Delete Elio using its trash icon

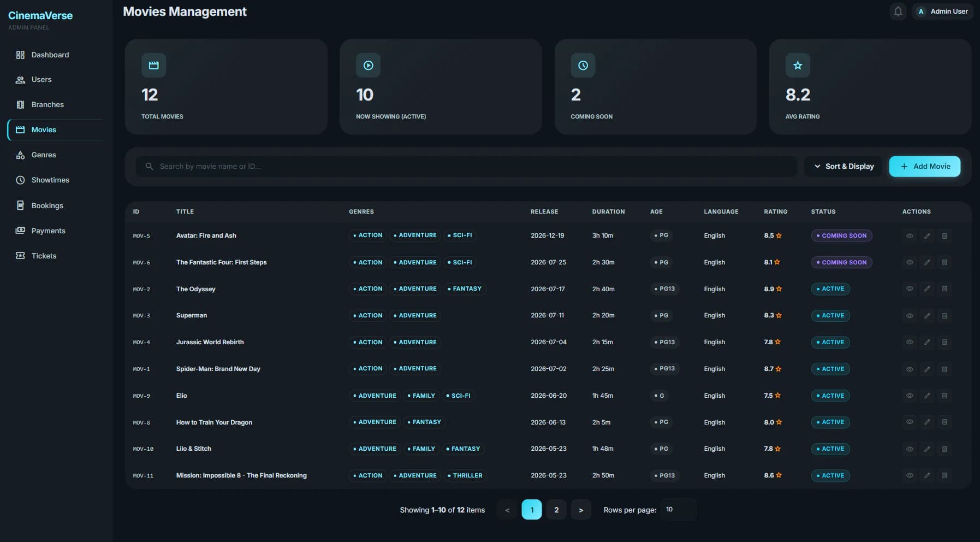click(945, 396)
